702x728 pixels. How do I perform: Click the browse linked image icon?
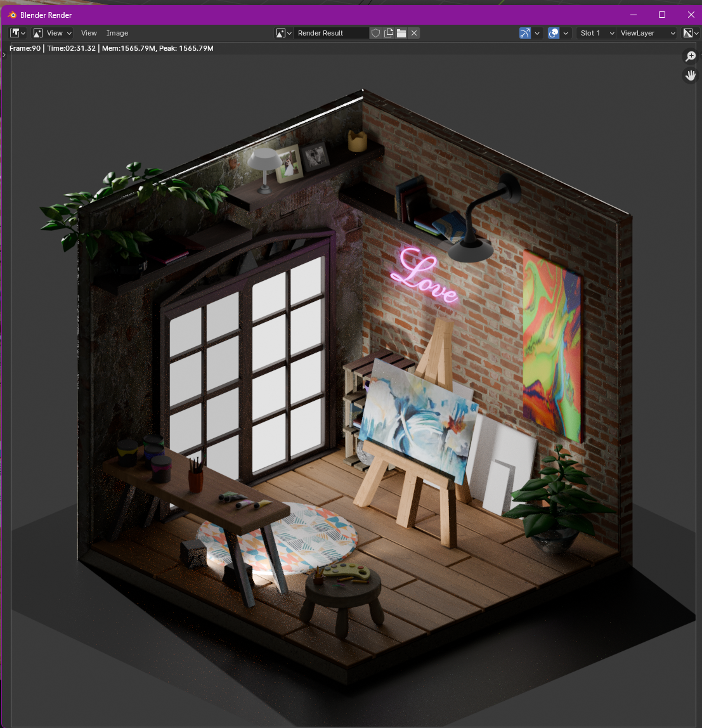283,33
